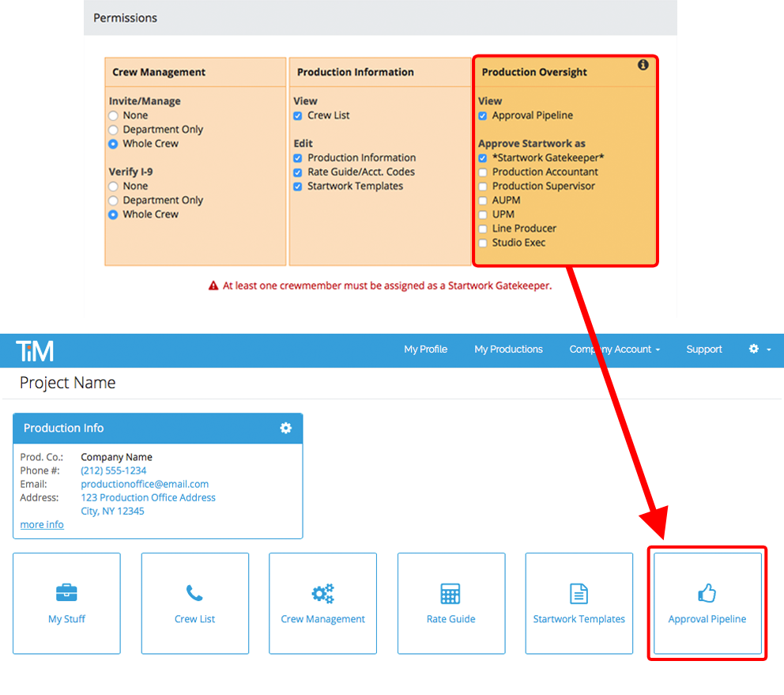
Task: Expand the more info link details
Action: [x=42, y=524]
